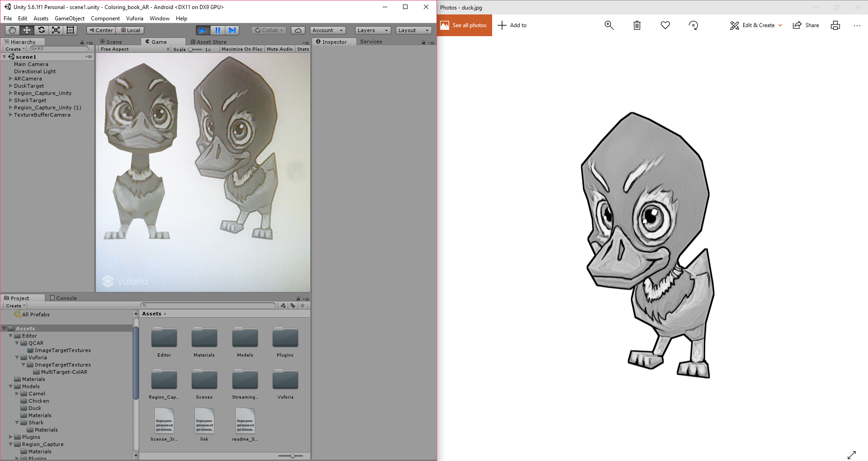Toggle Maximize On Play
Screen dimensions: 868x461
pyautogui.click(x=242, y=49)
